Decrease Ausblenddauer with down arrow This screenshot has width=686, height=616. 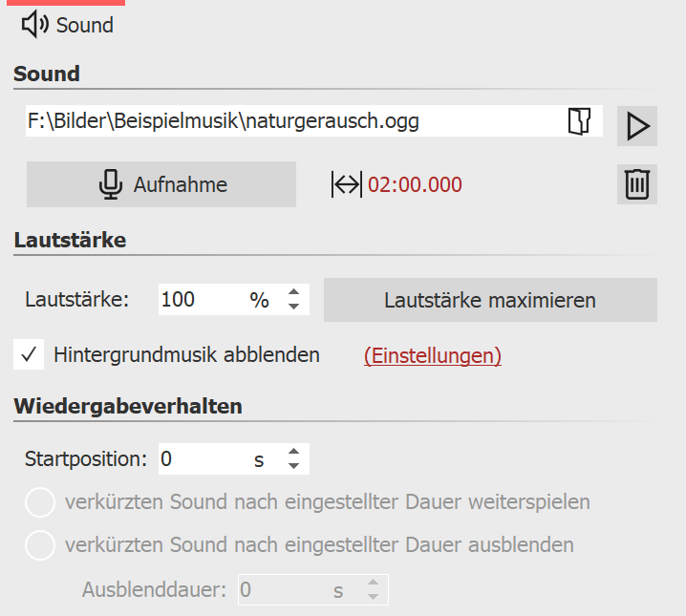click(374, 597)
